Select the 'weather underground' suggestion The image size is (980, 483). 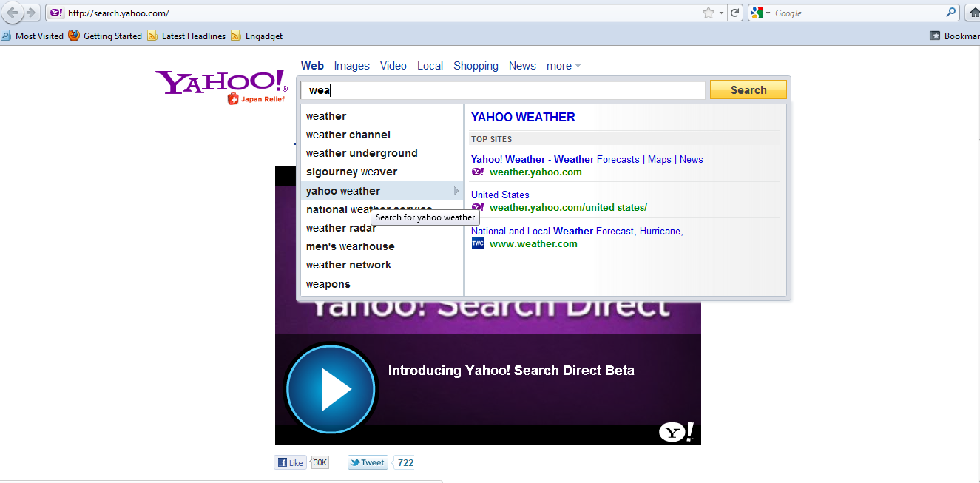coord(382,153)
